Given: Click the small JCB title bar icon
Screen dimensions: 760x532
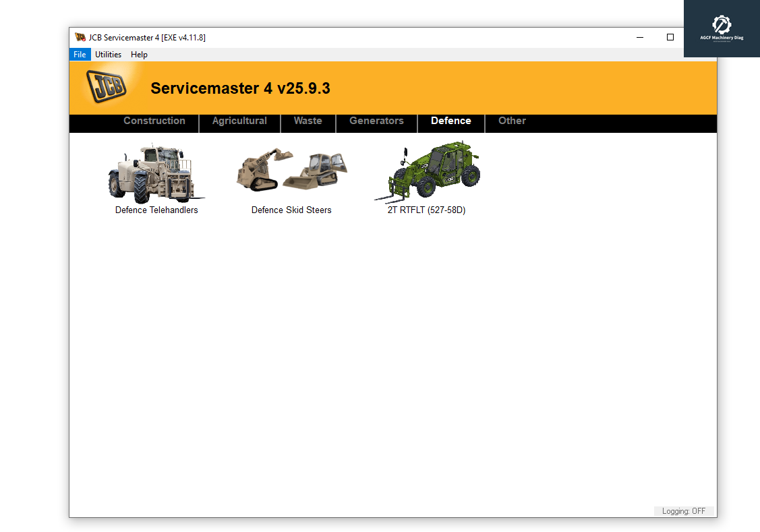Looking at the screenshot, I should pyautogui.click(x=80, y=37).
